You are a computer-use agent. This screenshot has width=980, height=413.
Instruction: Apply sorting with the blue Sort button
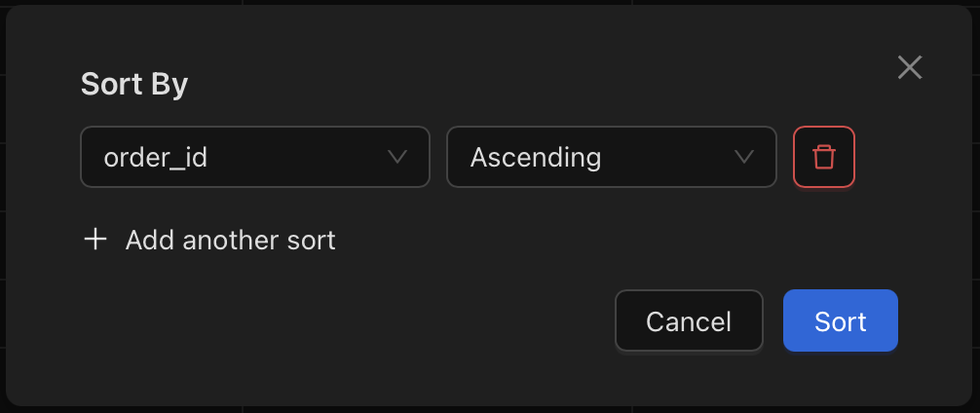tap(840, 320)
